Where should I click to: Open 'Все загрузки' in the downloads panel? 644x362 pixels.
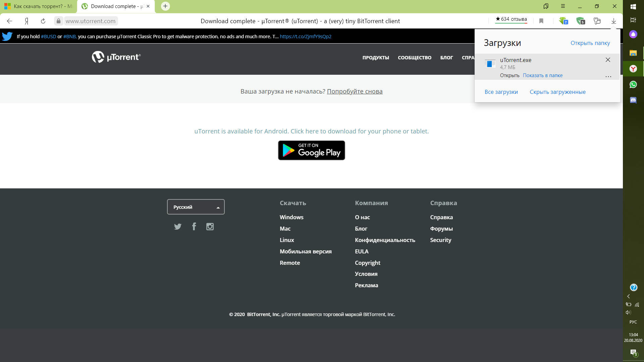click(x=501, y=92)
